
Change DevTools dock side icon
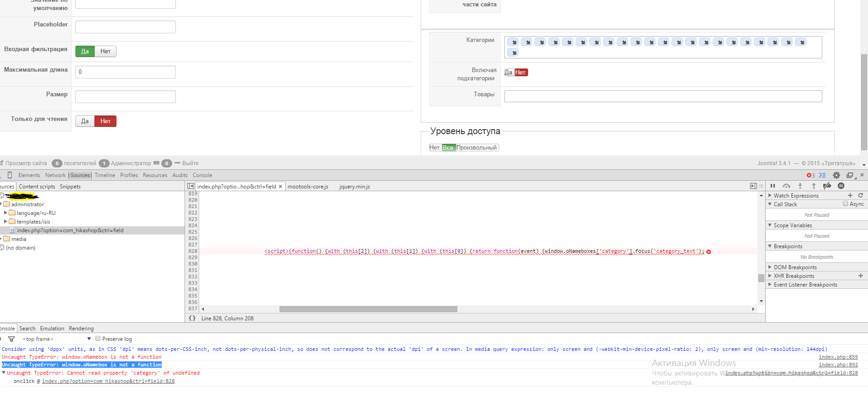[x=850, y=175]
